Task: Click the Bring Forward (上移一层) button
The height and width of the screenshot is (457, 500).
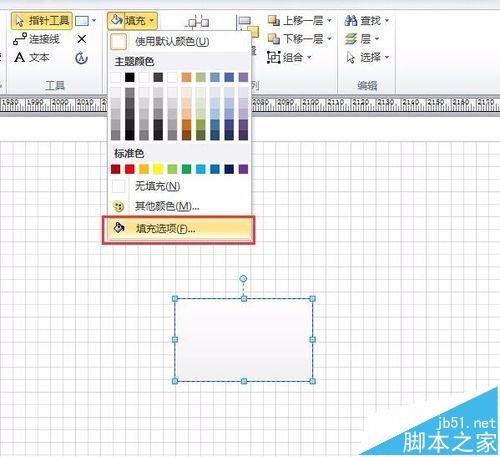Action: [295, 21]
